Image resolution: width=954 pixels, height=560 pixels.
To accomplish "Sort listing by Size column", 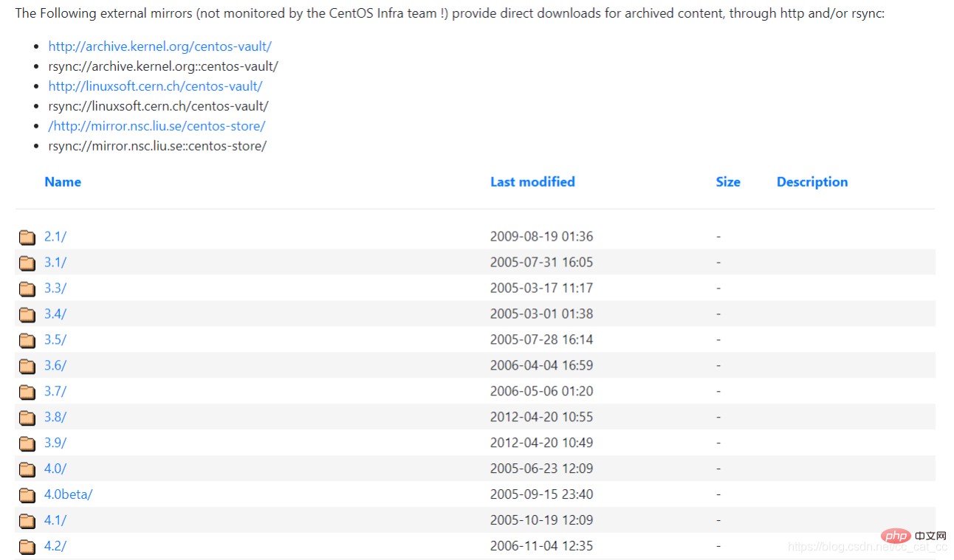I will coord(728,182).
